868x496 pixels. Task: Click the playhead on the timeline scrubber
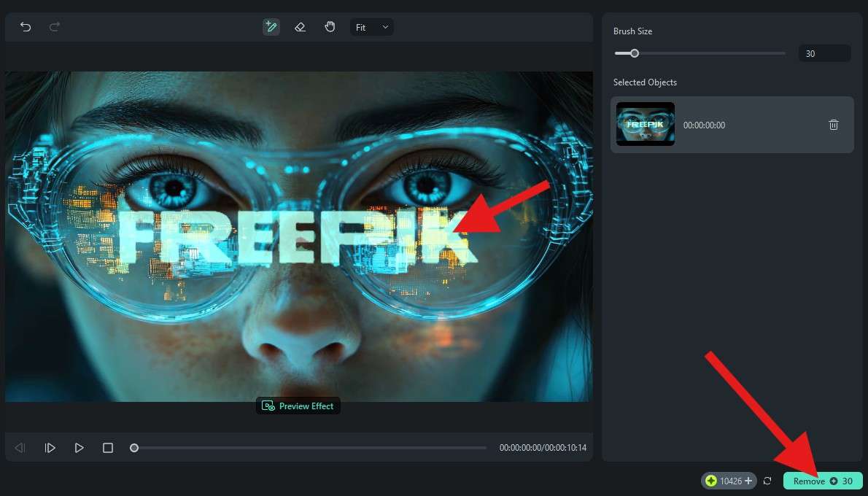[x=134, y=447]
